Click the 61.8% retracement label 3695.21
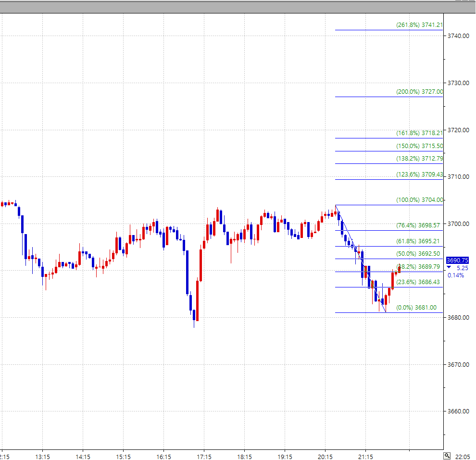 418,241
